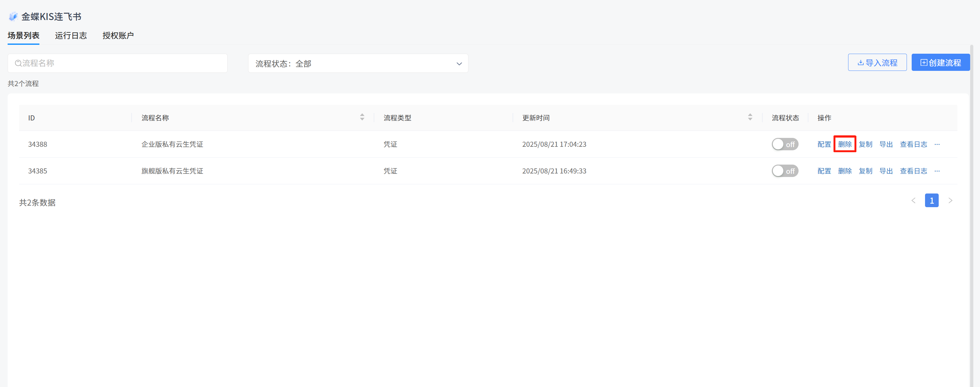Image resolution: width=980 pixels, height=387 pixels.
Task: Focus the 流程名称 search input
Action: coord(122,63)
